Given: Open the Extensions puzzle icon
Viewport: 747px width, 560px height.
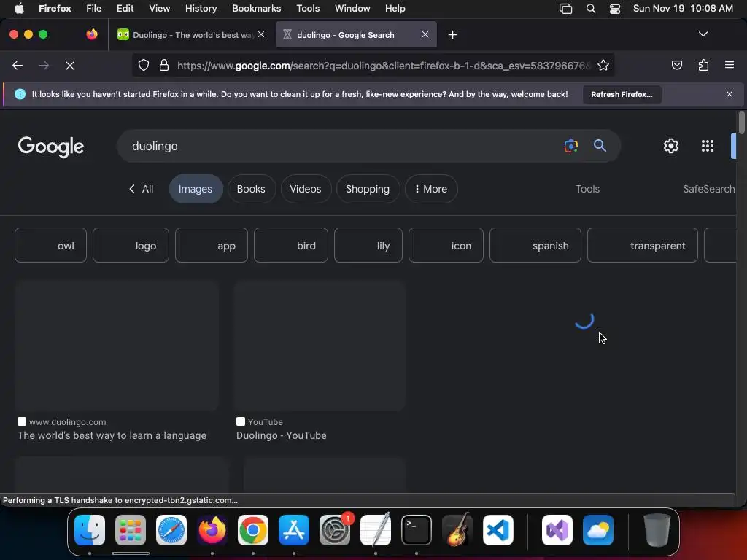Looking at the screenshot, I should coord(703,65).
